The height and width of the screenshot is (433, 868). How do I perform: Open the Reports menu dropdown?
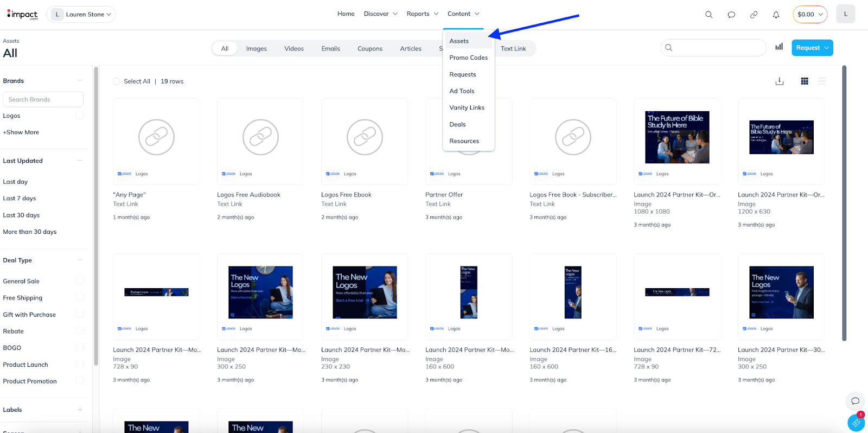(422, 14)
